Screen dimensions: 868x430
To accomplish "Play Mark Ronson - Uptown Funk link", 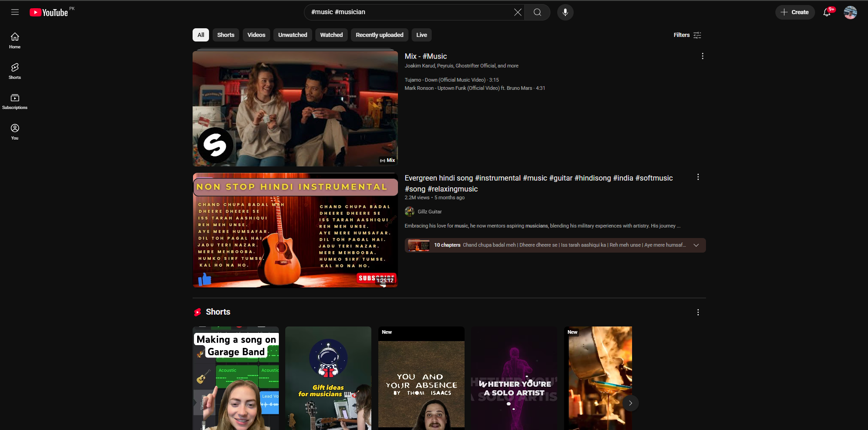I will tap(475, 88).
